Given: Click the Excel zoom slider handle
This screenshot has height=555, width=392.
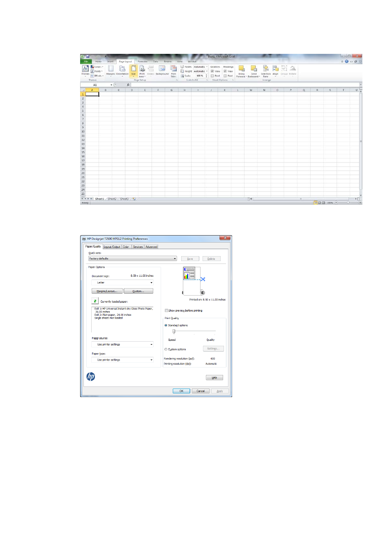Looking at the screenshot, I should tap(348, 203).
